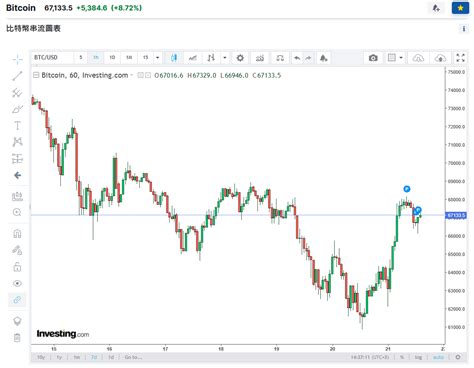Screen dimensions: 474x368
Task: Expand the layout dropdown arrow
Action: coord(401,58)
